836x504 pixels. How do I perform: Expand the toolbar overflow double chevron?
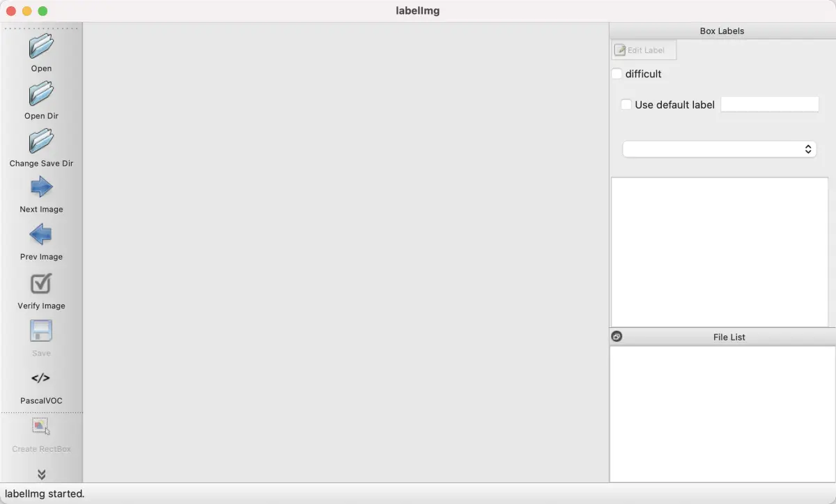pyautogui.click(x=41, y=475)
